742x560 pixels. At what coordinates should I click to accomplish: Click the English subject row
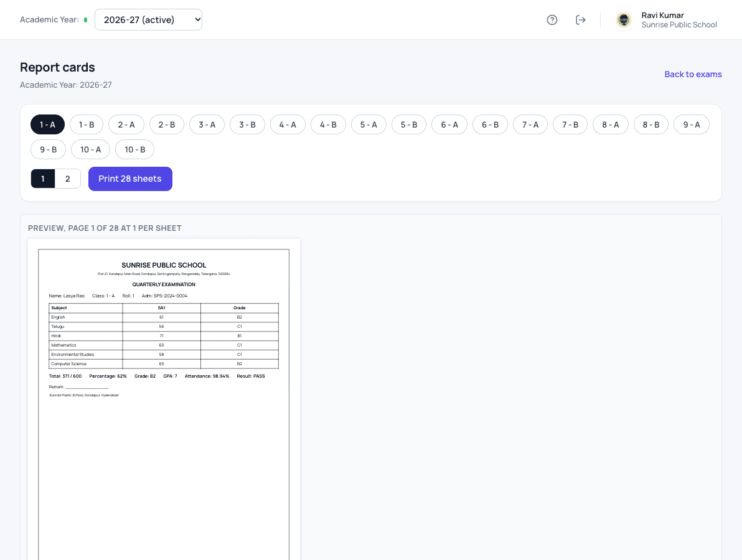point(164,317)
